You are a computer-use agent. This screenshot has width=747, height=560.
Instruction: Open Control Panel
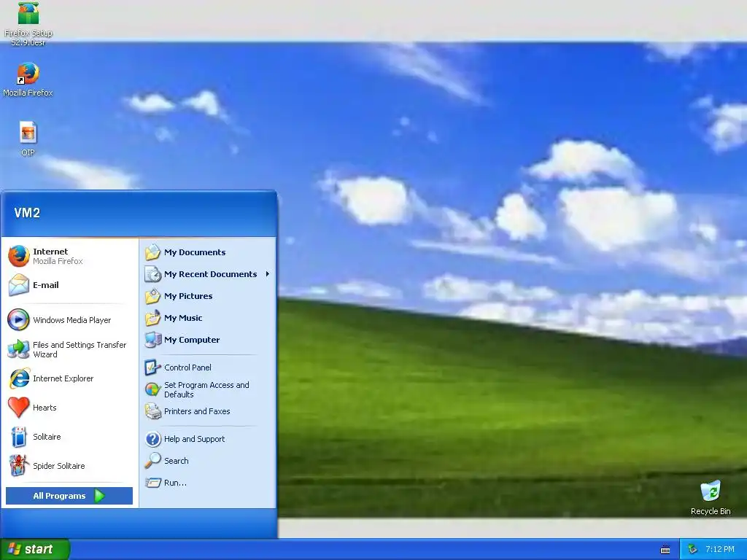208,367
